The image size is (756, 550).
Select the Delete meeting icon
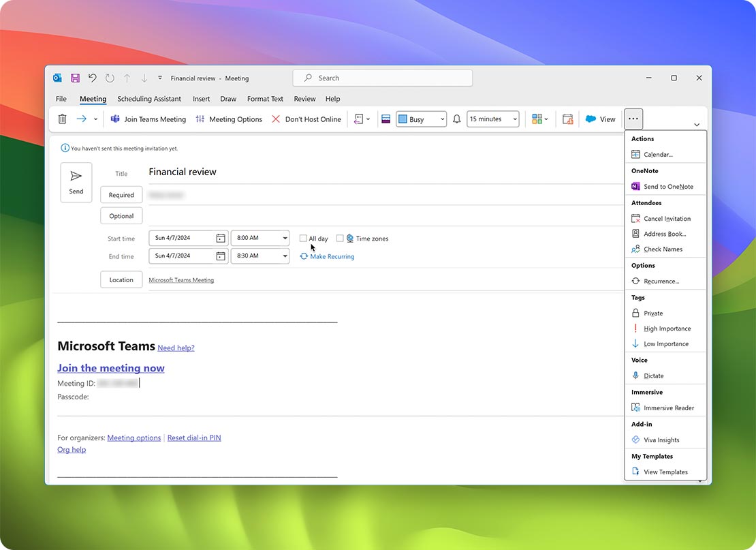click(x=62, y=119)
